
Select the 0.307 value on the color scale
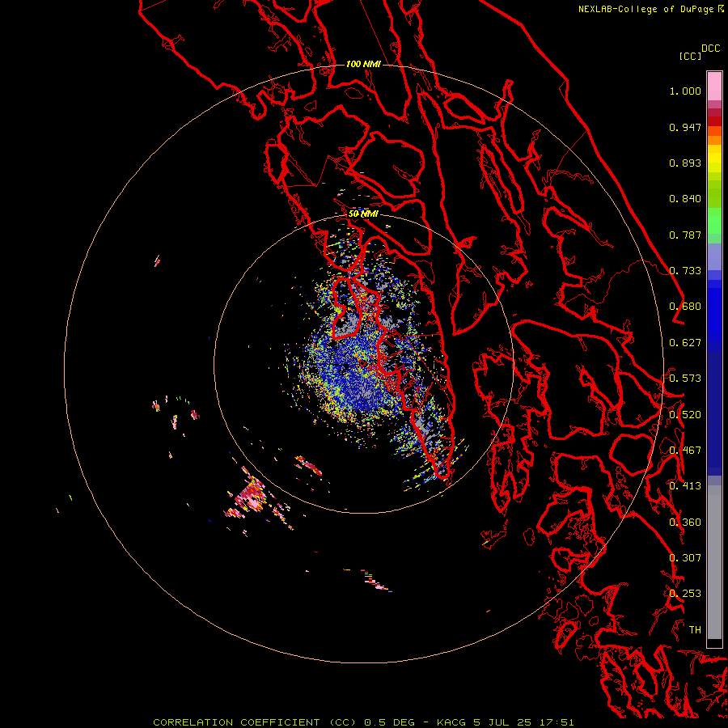click(x=685, y=558)
